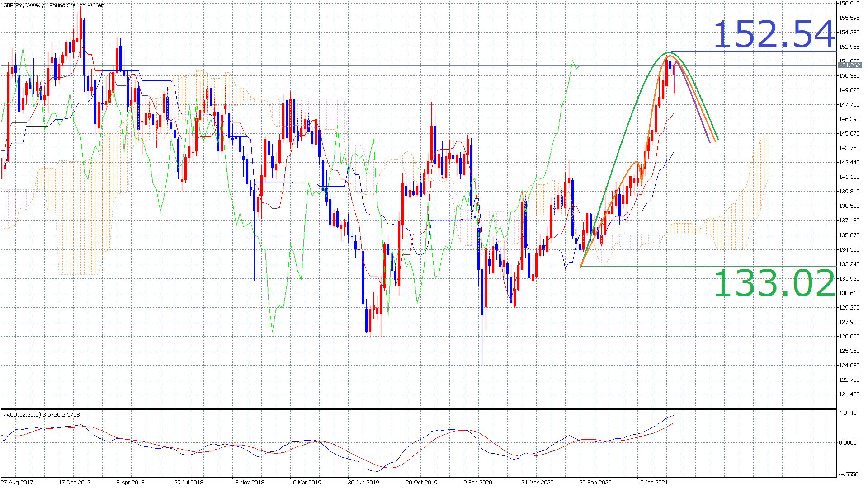Click the 156.910 price axis label
868x488 pixels.
(849, 4)
